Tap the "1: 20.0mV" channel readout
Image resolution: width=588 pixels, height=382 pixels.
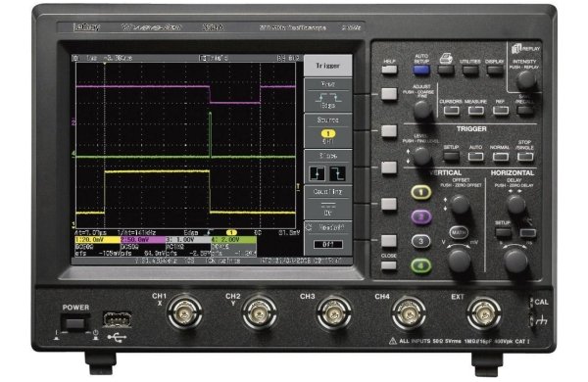point(97,240)
